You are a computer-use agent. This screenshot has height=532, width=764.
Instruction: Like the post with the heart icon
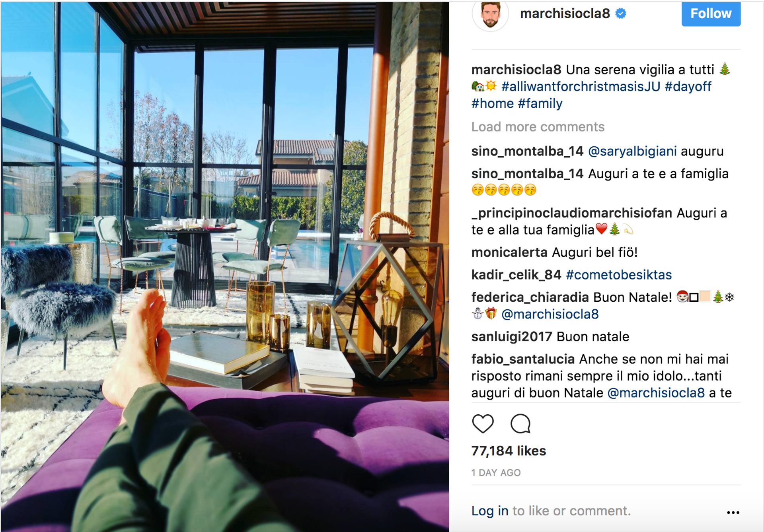tap(483, 423)
